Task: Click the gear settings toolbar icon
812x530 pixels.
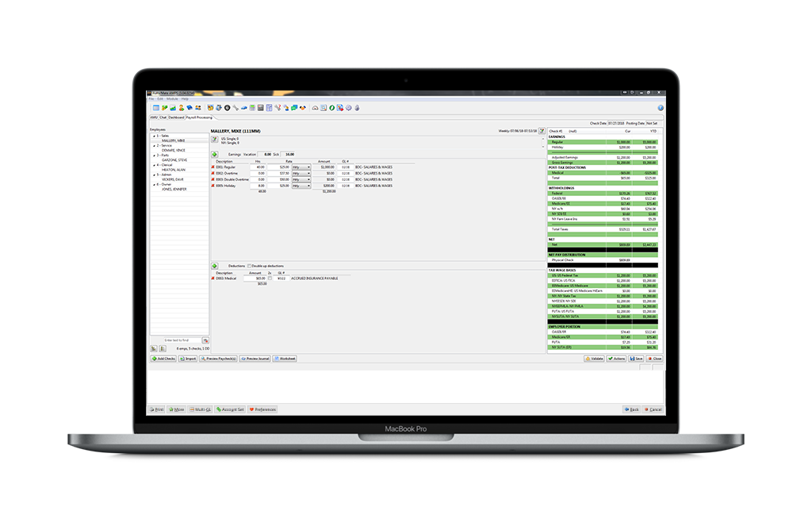Action: click(x=349, y=108)
